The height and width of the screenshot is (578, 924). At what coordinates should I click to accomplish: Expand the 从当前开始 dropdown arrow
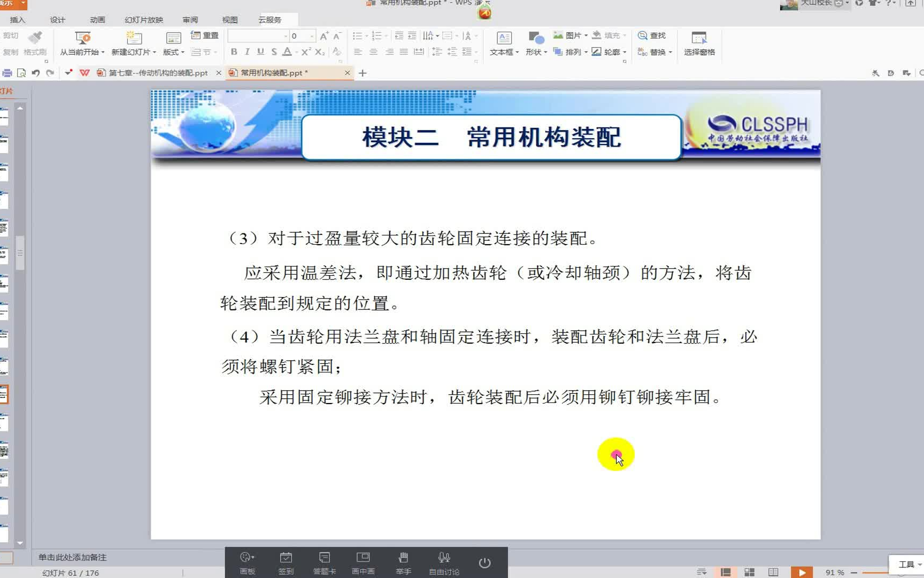click(x=103, y=52)
